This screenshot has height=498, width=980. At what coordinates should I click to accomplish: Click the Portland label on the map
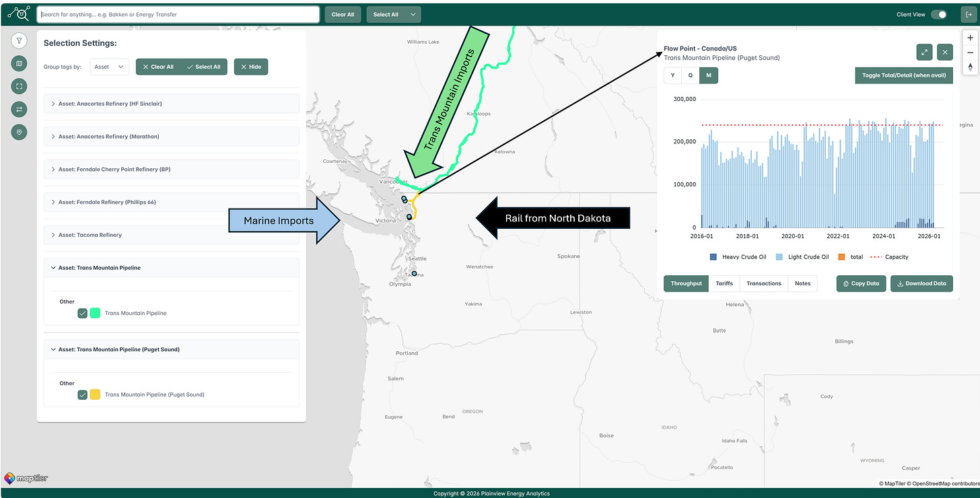coord(407,353)
